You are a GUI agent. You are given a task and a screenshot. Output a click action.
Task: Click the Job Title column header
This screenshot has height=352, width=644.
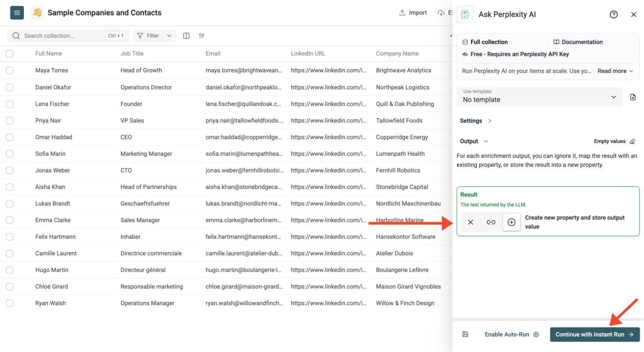[x=132, y=54]
